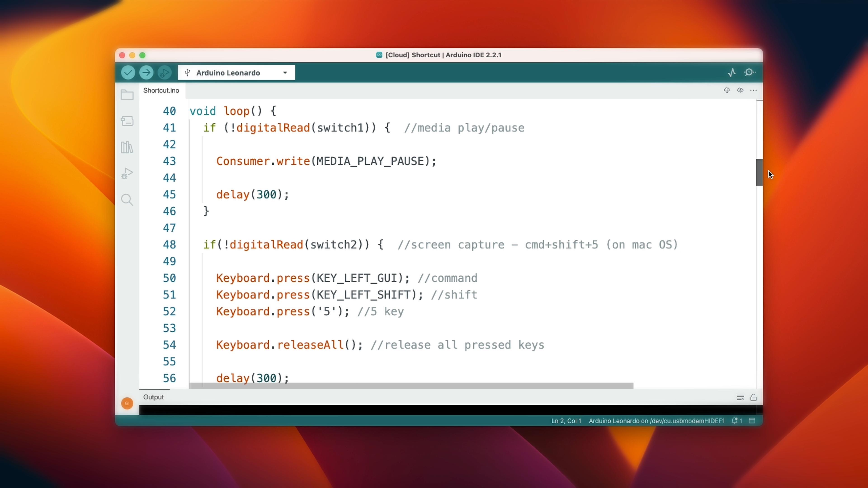This screenshot has width=868, height=488.
Task: Click the Arduino IDE status bar port info
Action: [656, 421]
